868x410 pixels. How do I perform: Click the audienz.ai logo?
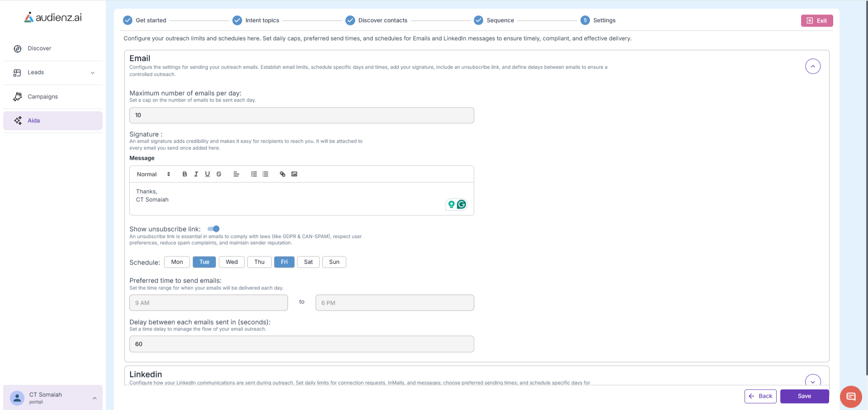tap(53, 17)
